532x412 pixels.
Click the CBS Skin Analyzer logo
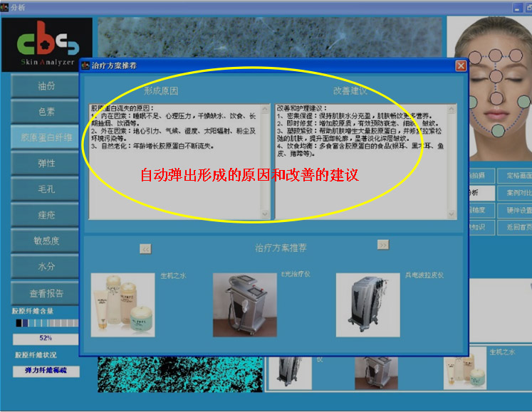(47, 45)
